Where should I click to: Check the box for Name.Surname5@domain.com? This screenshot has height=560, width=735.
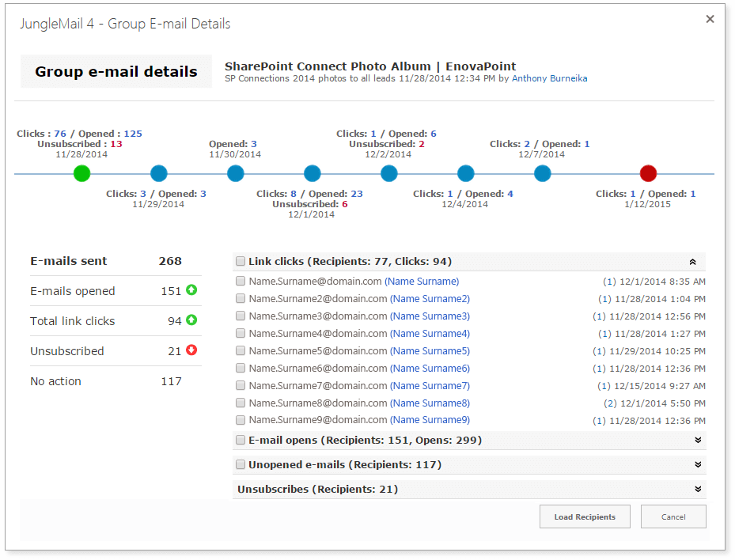(x=241, y=350)
